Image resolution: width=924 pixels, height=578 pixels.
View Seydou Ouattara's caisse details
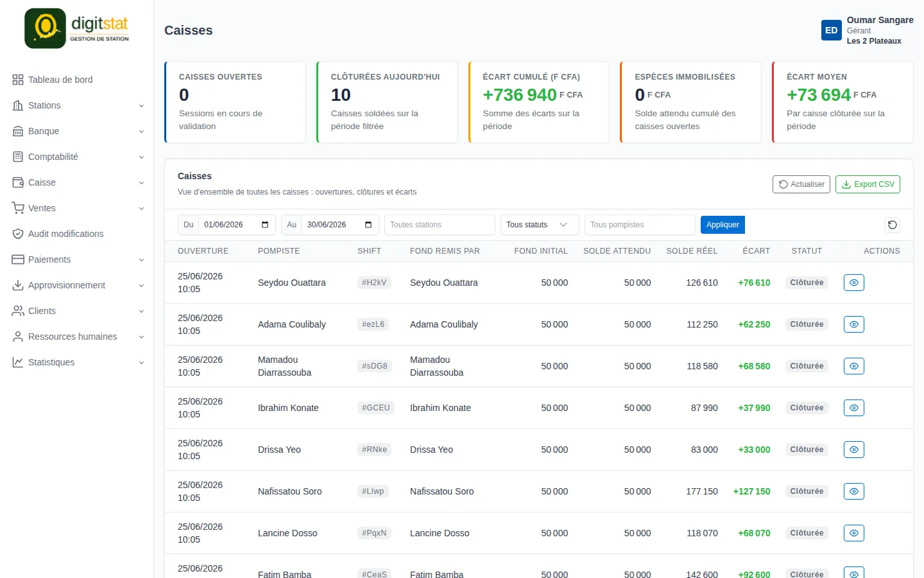pyautogui.click(x=854, y=283)
